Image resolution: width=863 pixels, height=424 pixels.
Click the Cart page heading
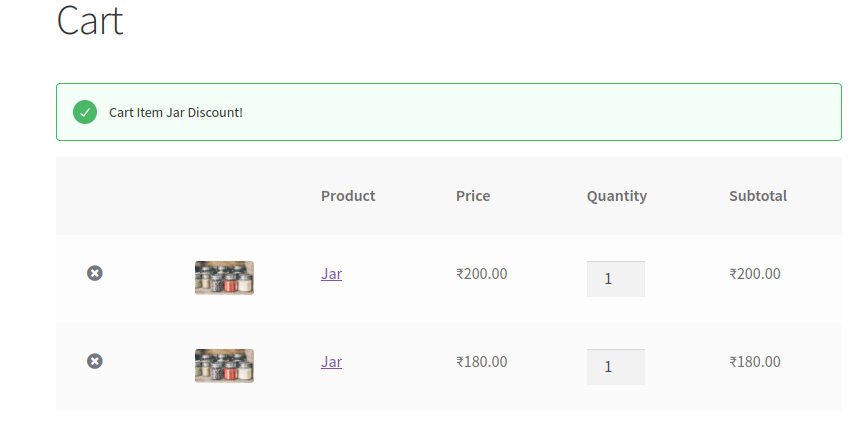point(90,21)
